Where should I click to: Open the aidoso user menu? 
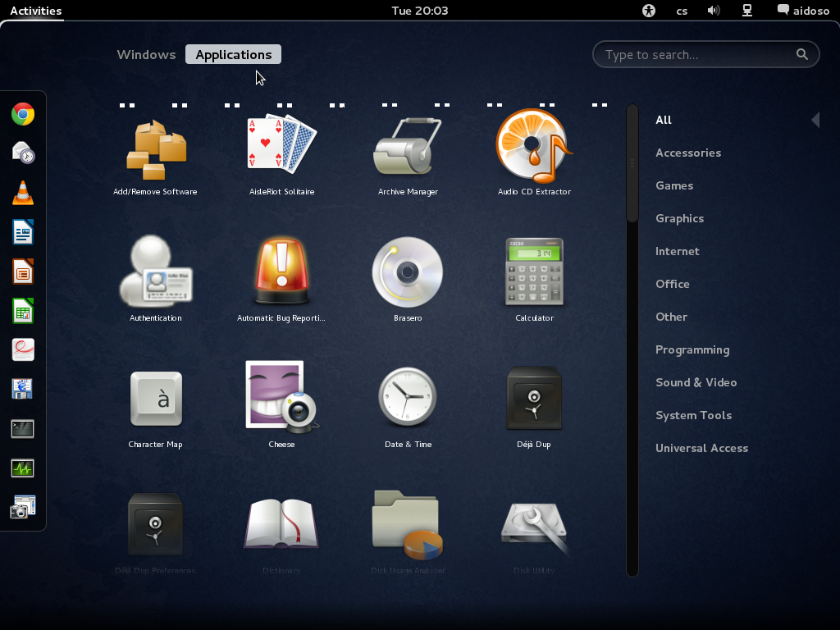tap(803, 11)
